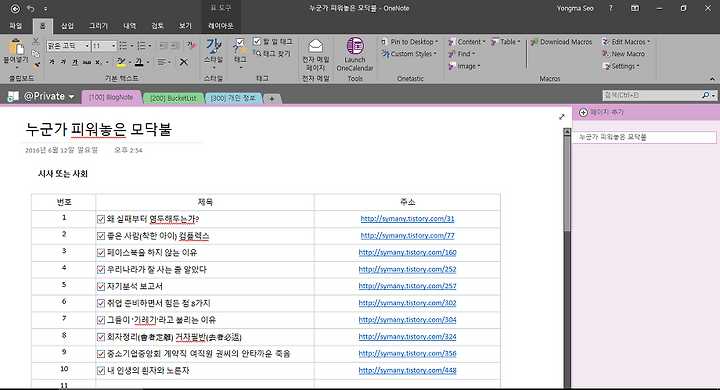
Task: Apply bold formatting button
Action: point(52,62)
